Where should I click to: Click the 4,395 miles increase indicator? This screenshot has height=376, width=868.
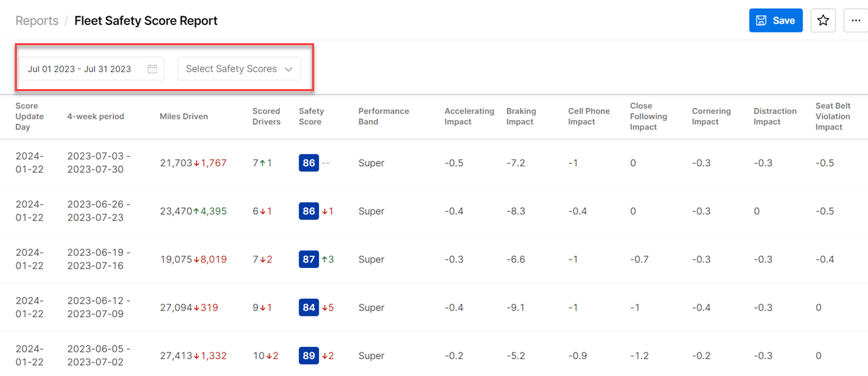(210, 211)
